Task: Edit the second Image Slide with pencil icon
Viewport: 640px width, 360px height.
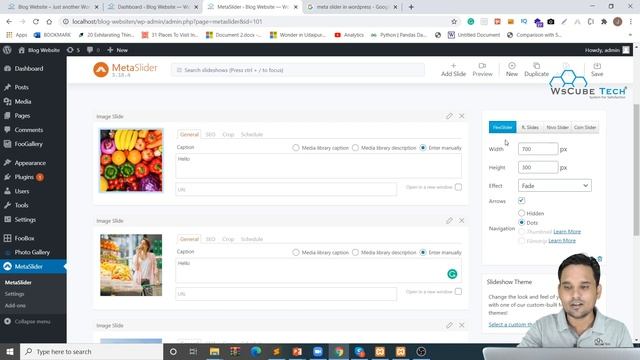Action: [449, 220]
